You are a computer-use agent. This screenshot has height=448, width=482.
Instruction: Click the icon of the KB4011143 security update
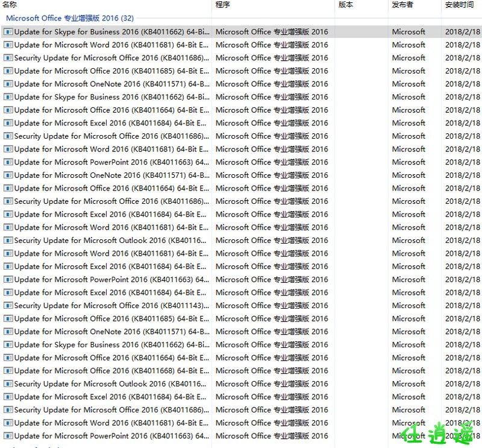tap(8, 306)
